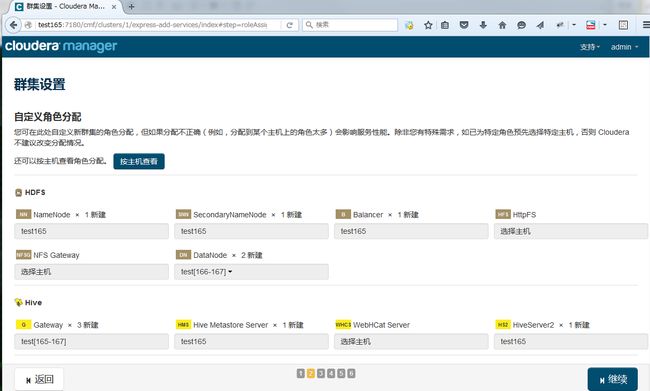Viewport: 650px width, 391px height.
Task: Click the HttpFS role badge
Action: tap(503, 214)
